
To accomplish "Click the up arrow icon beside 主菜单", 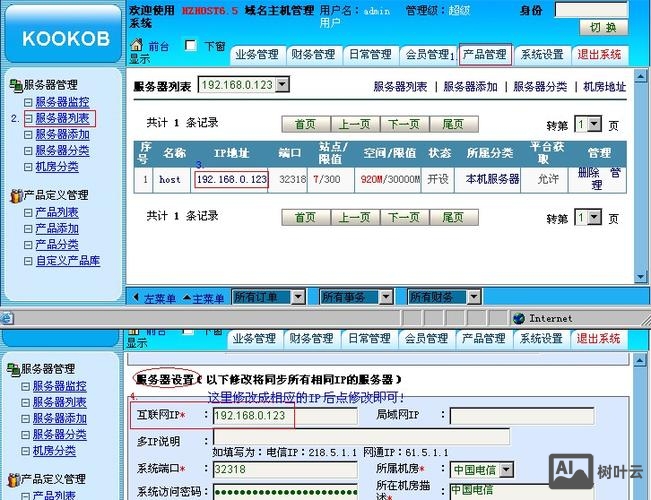I will coord(187,297).
